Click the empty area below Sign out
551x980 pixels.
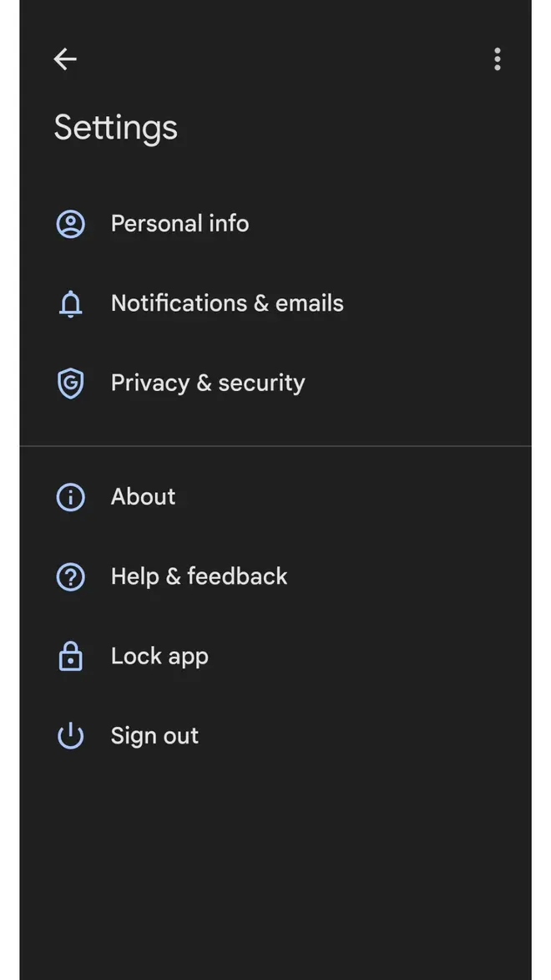pyautogui.click(x=275, y=861)
